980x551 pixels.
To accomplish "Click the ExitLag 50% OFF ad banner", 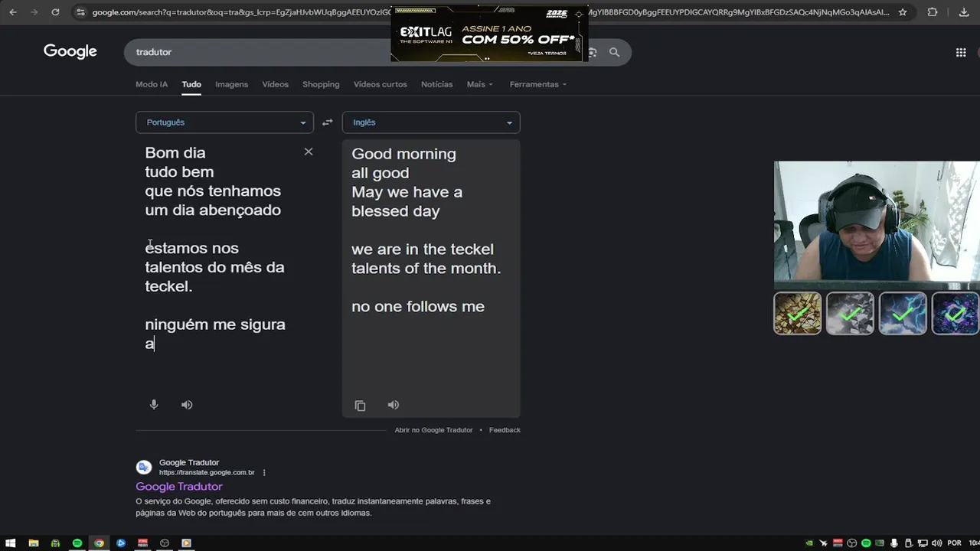I will pos(489,34).
